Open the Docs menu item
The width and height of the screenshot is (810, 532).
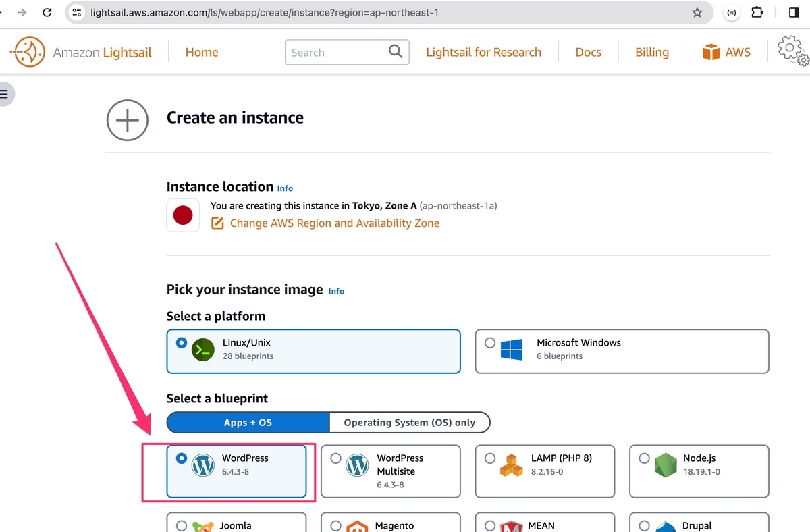pyautogui.click(x=588, y=52)
